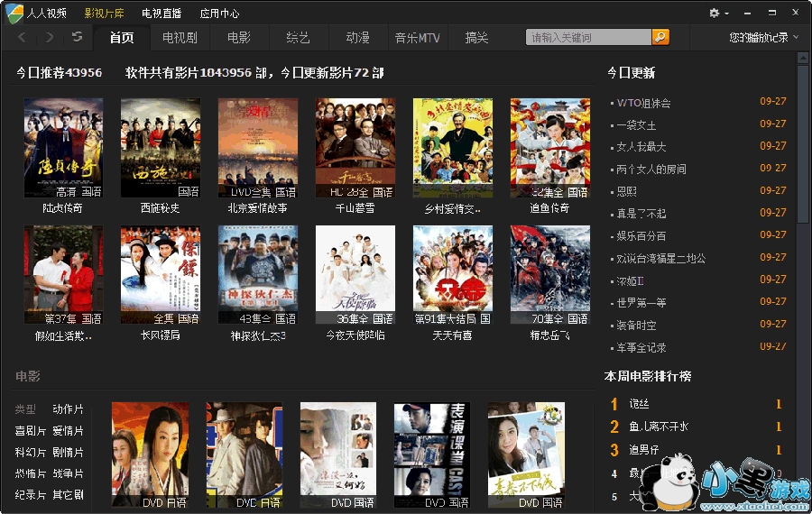Click 车事全记录 update entry
This screenshot has height=514, width=812.
point(641,348)
